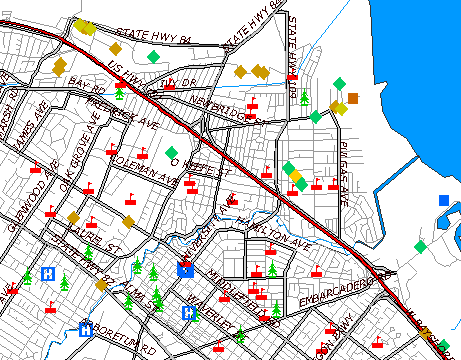Click the yellow diamond cluster at top left

[x=85, y=27]
